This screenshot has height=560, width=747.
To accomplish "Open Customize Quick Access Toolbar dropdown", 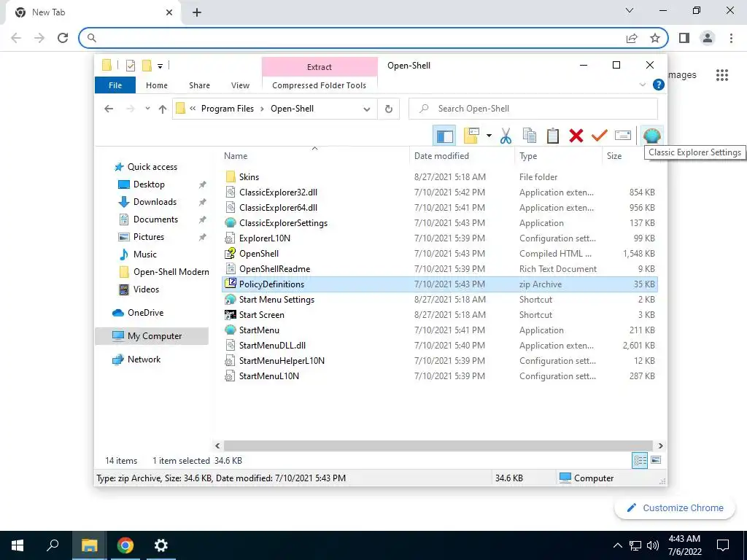I will (x=160, y=66).
